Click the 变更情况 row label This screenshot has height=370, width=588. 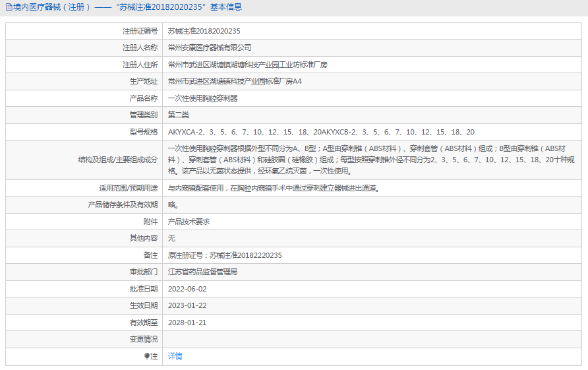[144, 339]
